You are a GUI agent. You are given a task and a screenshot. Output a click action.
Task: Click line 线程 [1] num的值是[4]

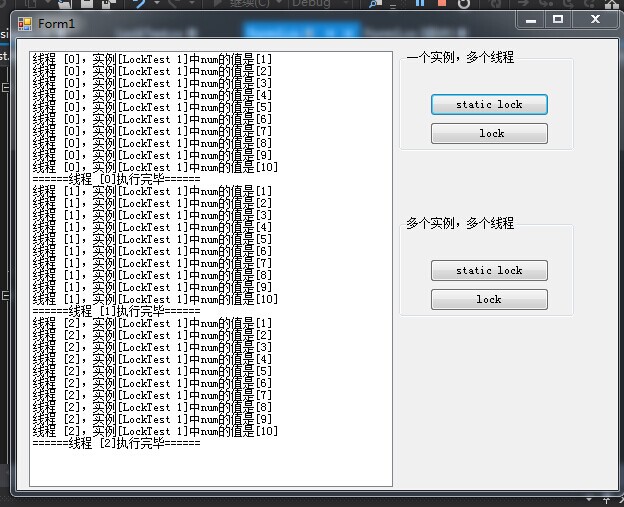pos(152,227)
